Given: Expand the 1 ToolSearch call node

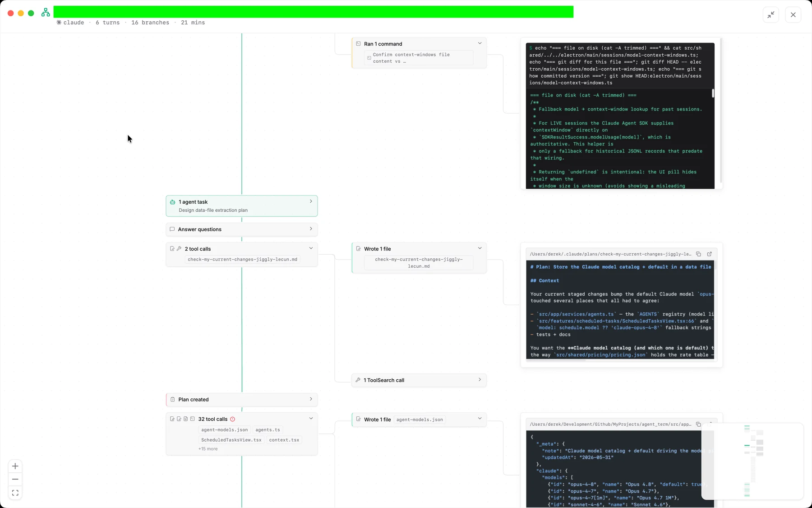Looking at the screenshot, I should [480, 380].
